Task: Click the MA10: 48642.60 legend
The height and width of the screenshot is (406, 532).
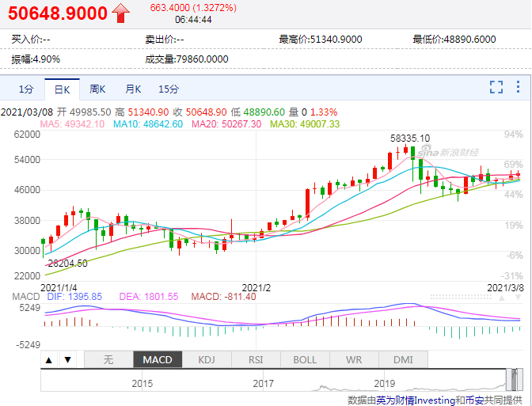Action: (148, 124)
